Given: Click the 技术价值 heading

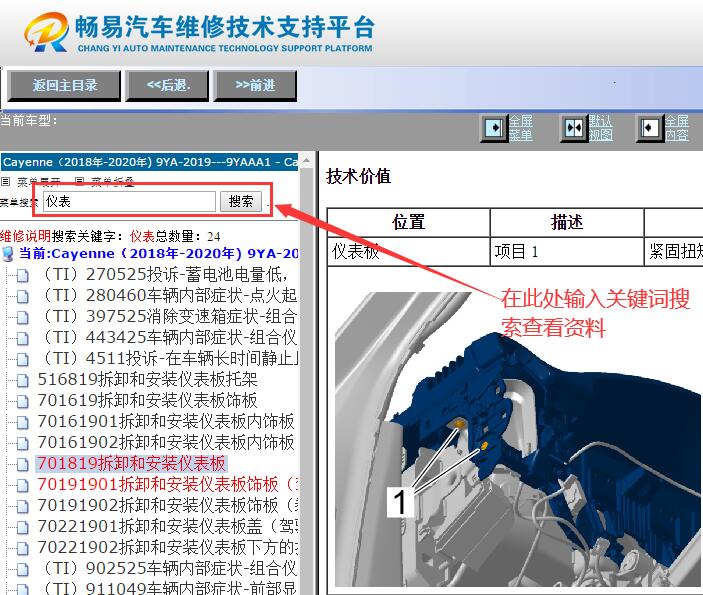Looking at the screenshot, I should point(358,176).
